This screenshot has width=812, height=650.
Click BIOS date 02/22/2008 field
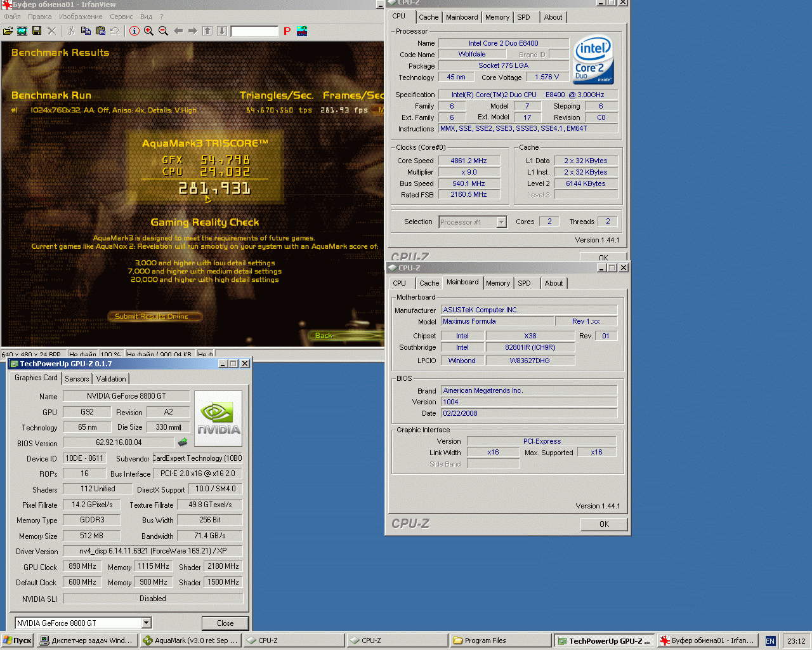529,413
